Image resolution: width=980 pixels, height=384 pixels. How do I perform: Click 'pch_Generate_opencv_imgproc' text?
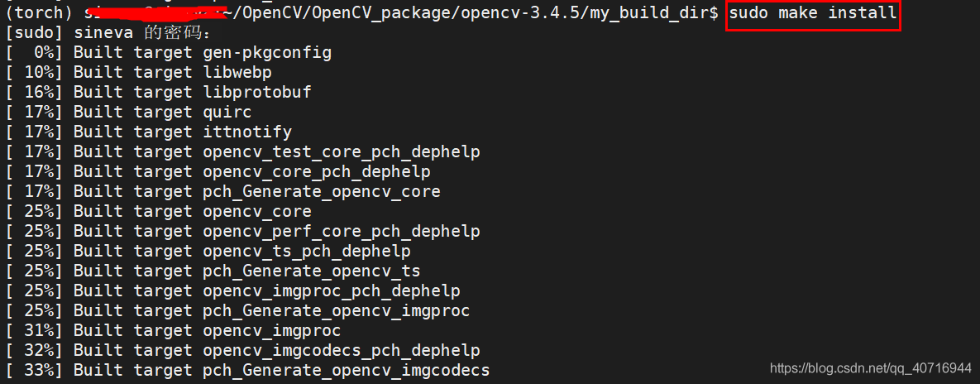(337, 310)
